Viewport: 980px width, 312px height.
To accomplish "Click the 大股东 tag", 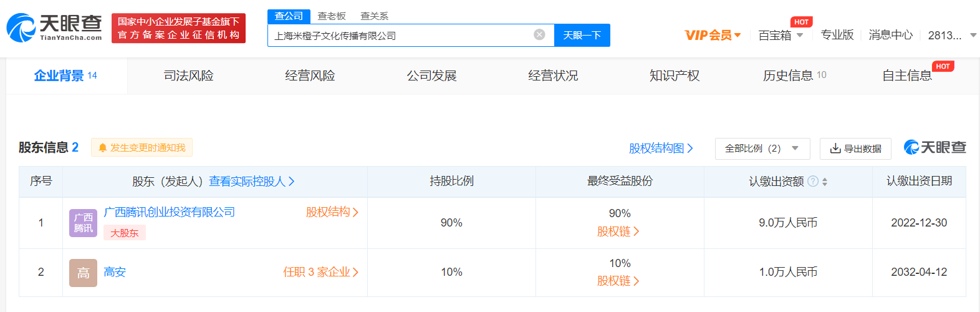I will [125, 233].
